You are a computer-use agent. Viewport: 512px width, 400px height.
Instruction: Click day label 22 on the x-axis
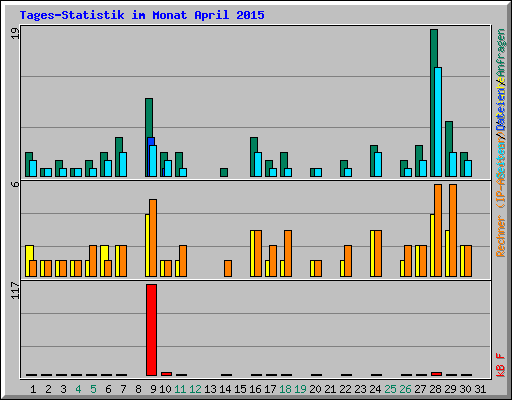click(345, 389)
